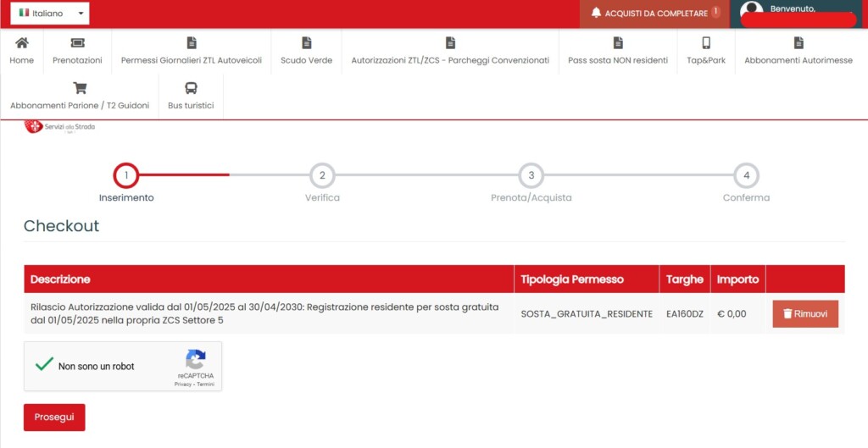Click the Home house icon
Image resolution: width=868 pixels, height=448 pixels.
(22, 42)
